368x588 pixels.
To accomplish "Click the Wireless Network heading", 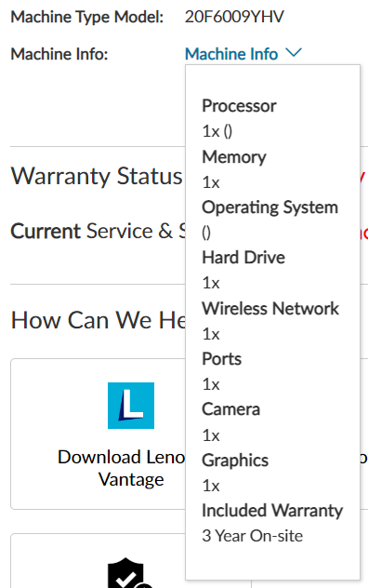I will (270, 309).
